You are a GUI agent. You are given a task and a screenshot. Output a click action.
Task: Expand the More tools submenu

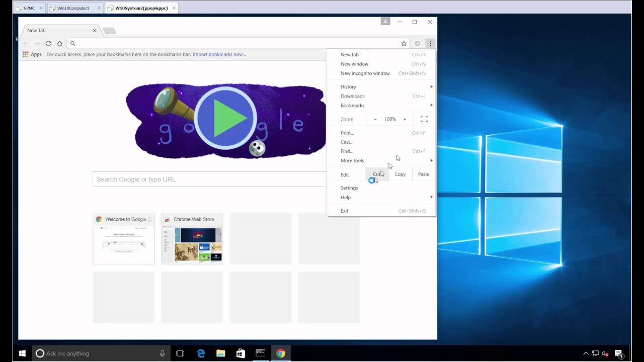click(x=381, y=161)
